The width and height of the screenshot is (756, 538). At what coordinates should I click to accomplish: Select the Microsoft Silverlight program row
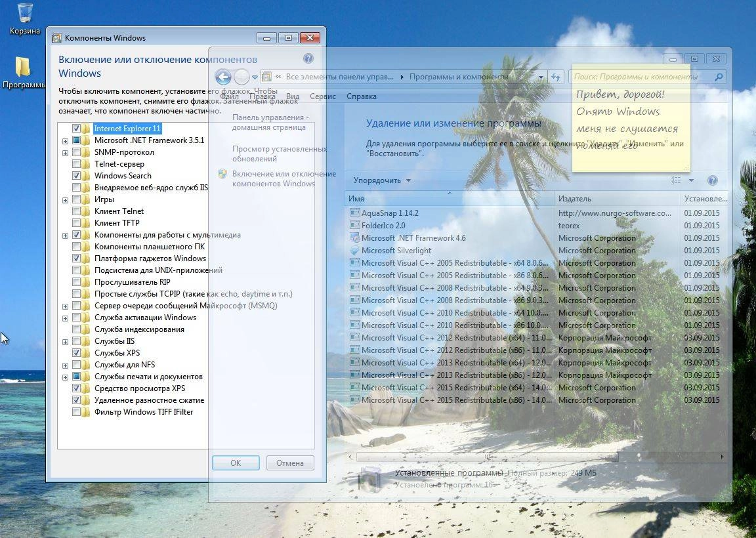tap(536, 250)
